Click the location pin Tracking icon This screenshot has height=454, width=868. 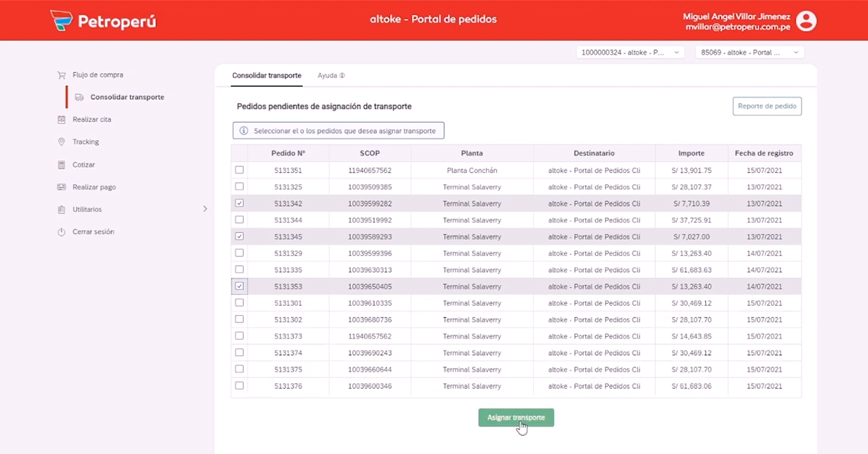click(61, 142)
